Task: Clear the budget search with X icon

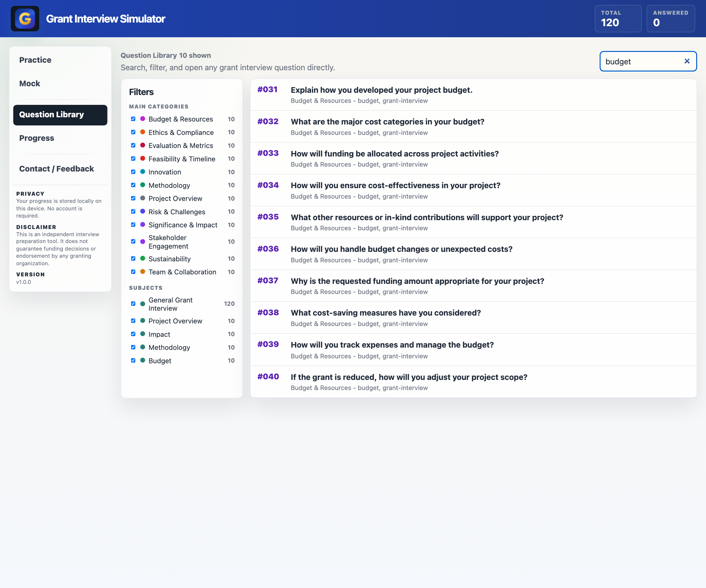Action: click(687, 61)
